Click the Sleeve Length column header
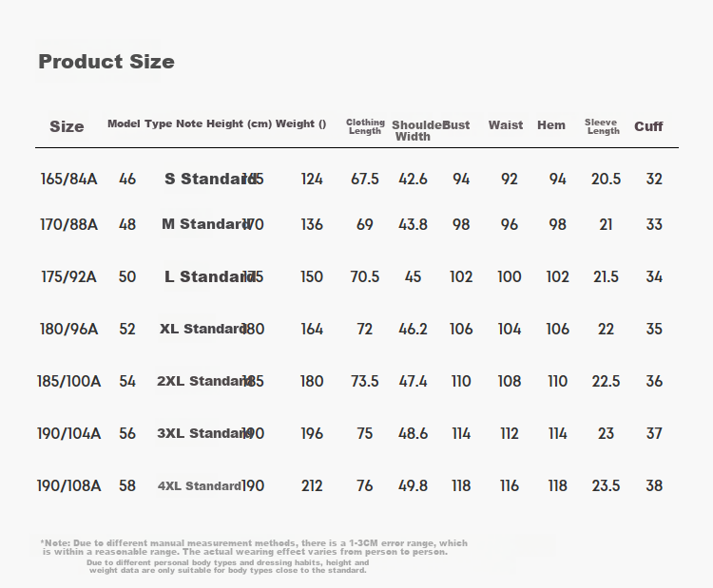The width and height of the screenshot is (713, 588). [x=603, y=126]
